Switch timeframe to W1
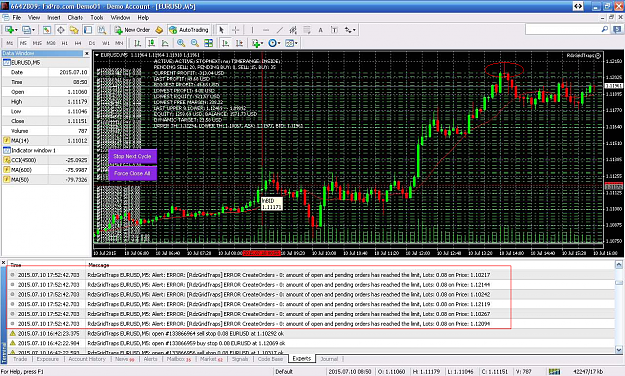Screen dimensions: 625x376 (x=106, y=43)
